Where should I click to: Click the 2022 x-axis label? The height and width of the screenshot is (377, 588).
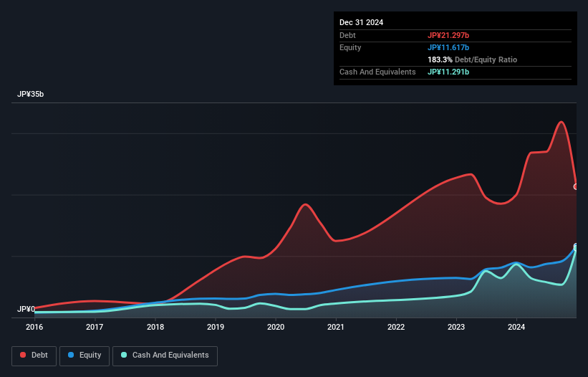tap(396, 327)
